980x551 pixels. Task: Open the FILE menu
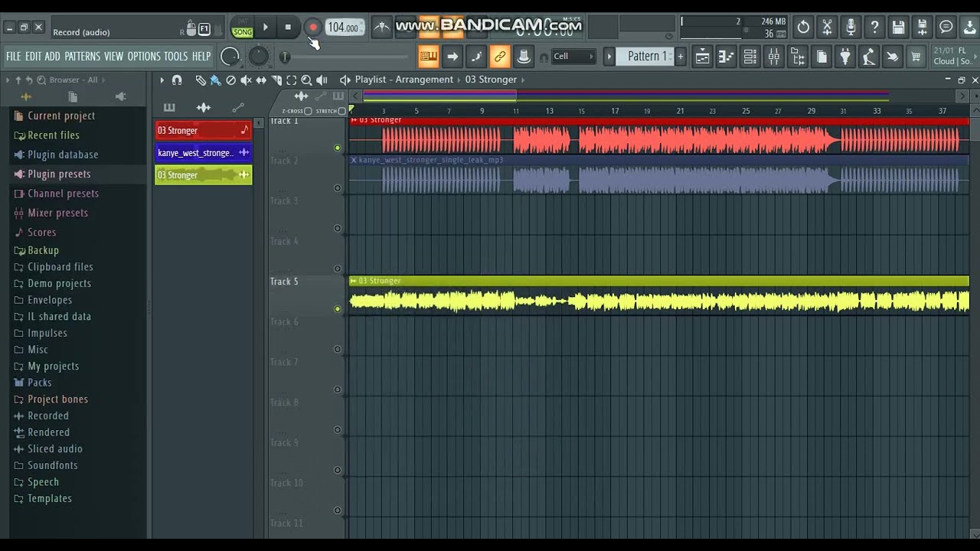pyautogui.click(x=13, y=57)
